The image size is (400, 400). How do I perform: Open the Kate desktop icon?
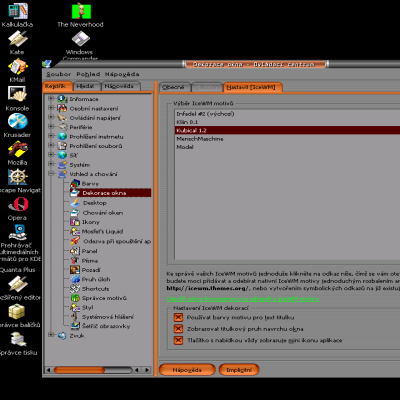click(17, 39)
